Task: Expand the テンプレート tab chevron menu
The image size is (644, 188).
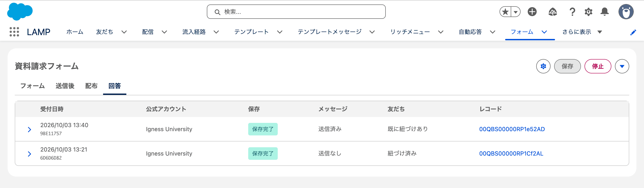Action: [x=280, y=32]
